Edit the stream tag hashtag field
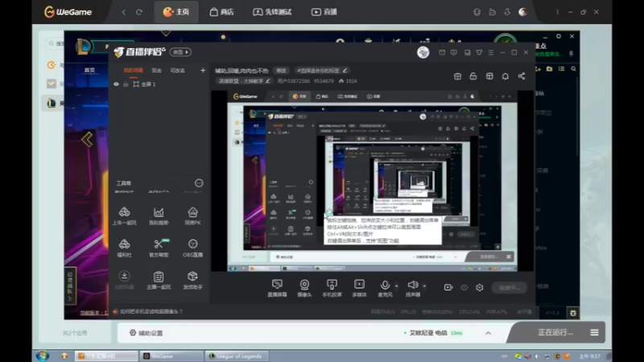The image size is (644, 362). 321,71
